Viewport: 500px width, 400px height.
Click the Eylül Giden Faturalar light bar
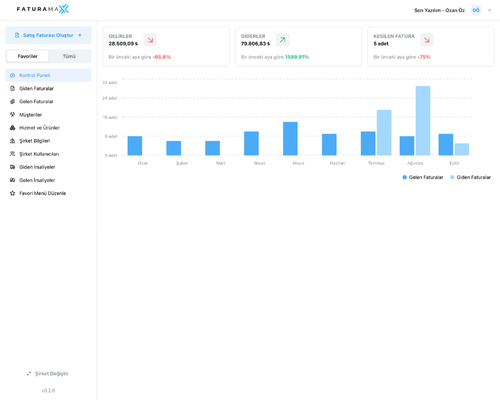[x=462, y=149]
